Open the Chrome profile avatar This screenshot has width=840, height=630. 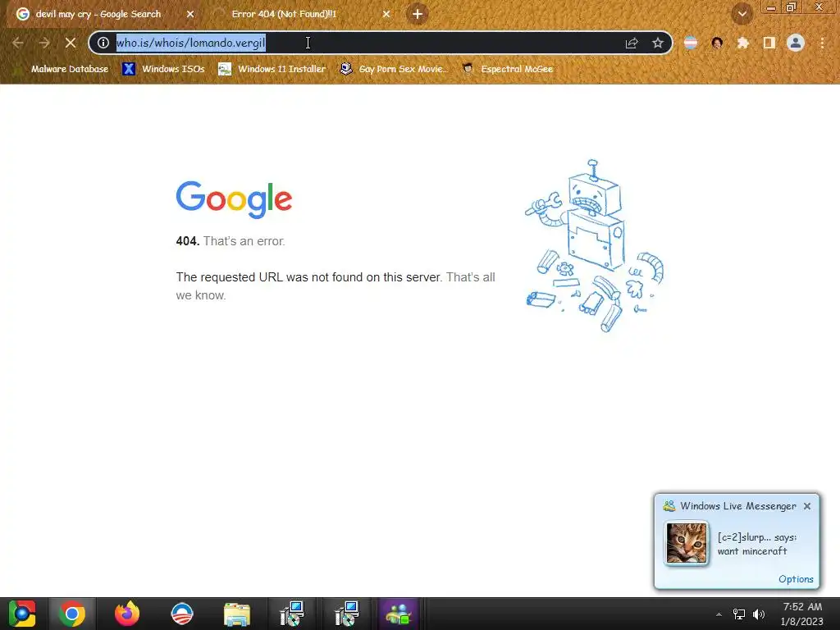coord(796,43)
